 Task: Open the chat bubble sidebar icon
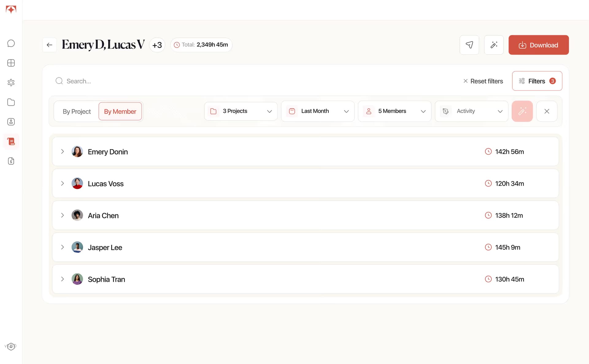pyautogui.click(x=11, y=43)
